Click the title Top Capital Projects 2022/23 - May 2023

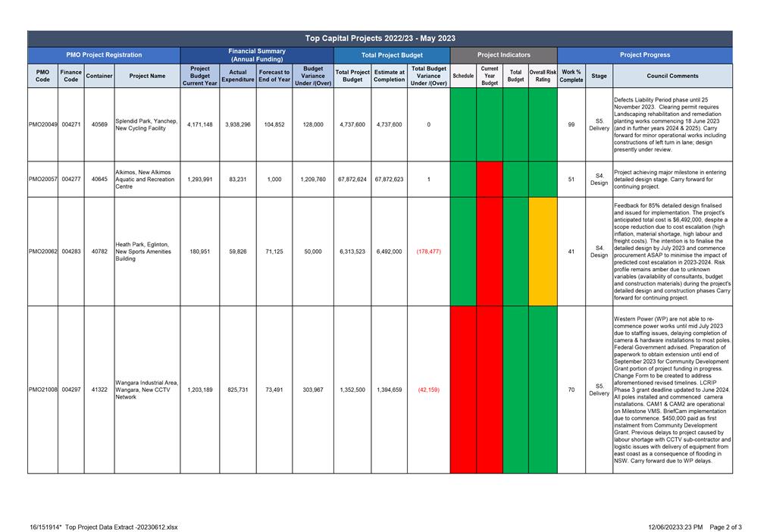click(x=380, y=39)
